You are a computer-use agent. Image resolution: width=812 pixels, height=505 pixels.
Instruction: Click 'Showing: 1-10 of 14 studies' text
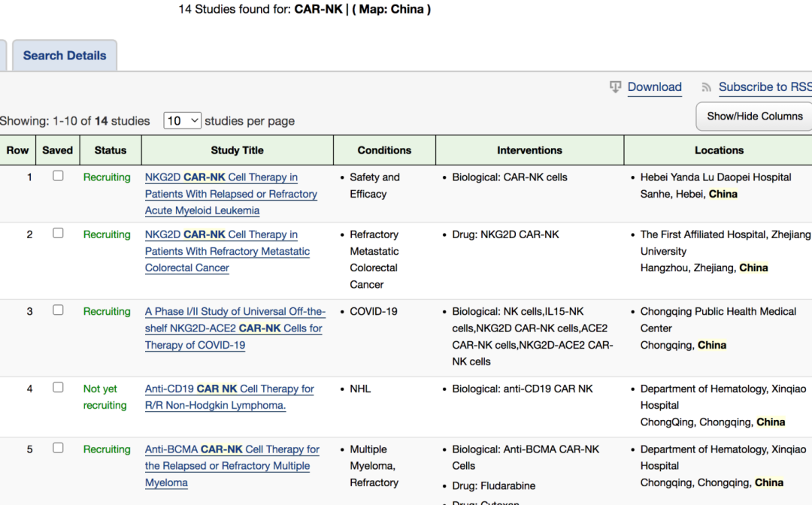point(75,121)
